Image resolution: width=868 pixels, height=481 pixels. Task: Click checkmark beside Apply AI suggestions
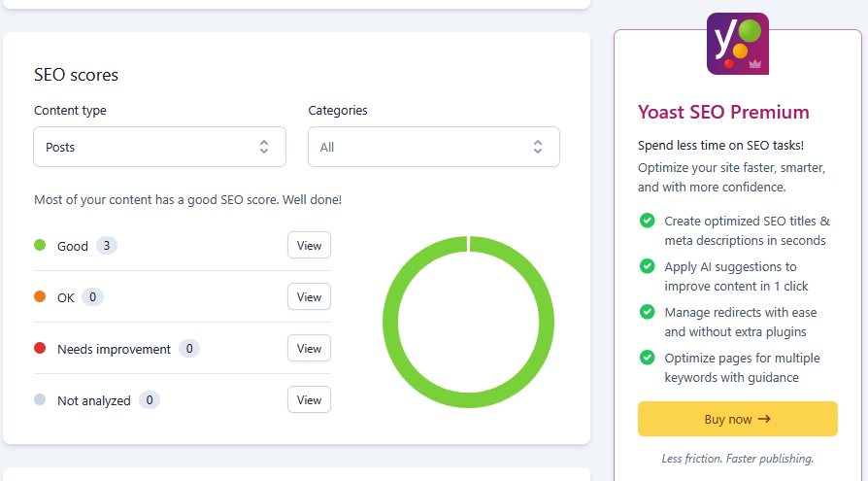click(x=648, y=266)
